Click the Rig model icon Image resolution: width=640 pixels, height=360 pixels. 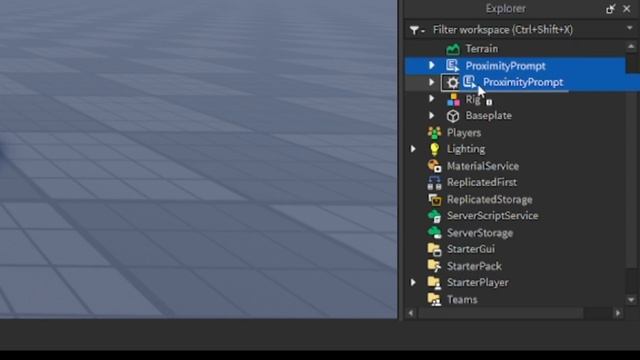coord(453,99)
